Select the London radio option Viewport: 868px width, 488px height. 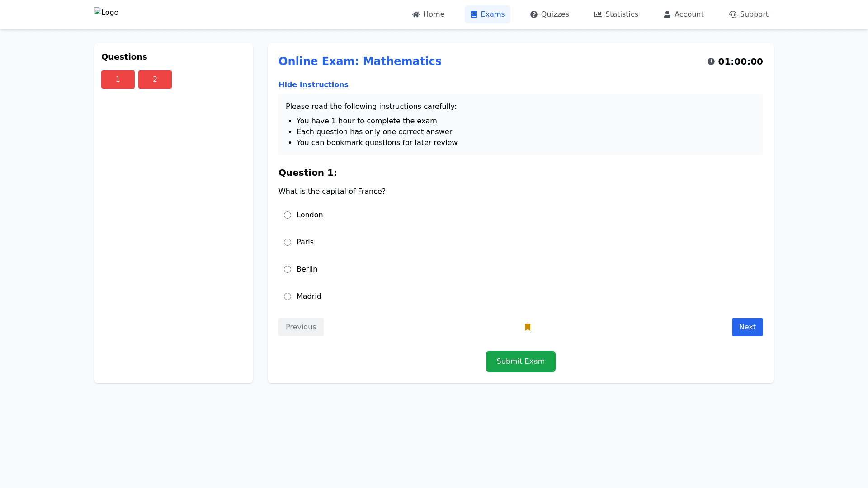[x=288, y=215]
